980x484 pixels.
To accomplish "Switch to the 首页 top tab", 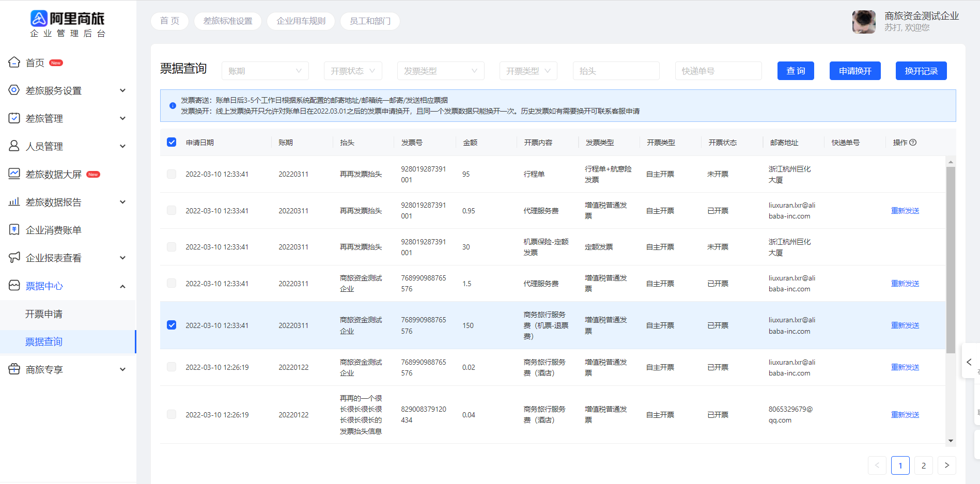I will click(169, 21).
